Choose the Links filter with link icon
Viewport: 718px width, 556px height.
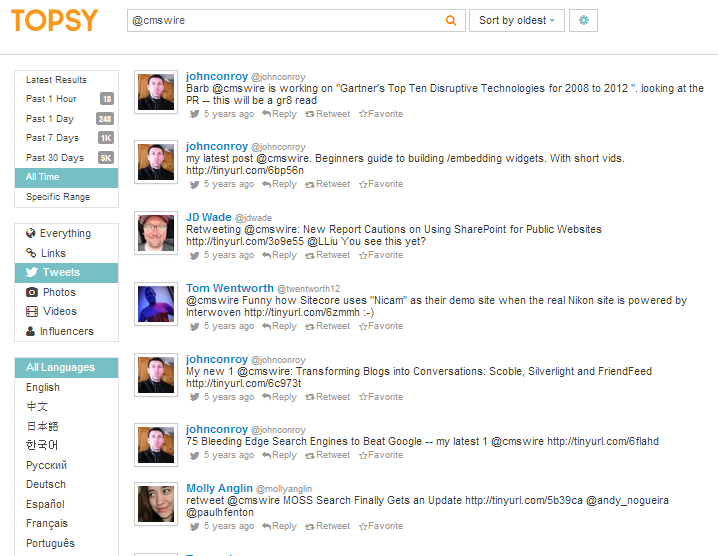[x=53, y=253]
